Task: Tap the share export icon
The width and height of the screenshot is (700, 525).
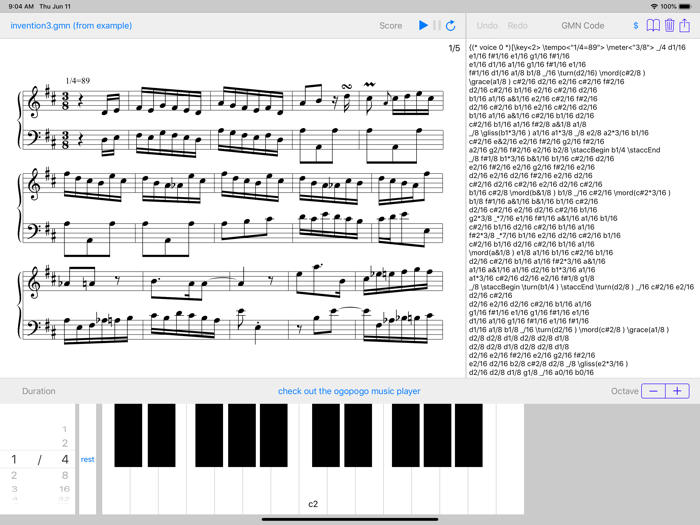Action: click(x=684, y=25)
